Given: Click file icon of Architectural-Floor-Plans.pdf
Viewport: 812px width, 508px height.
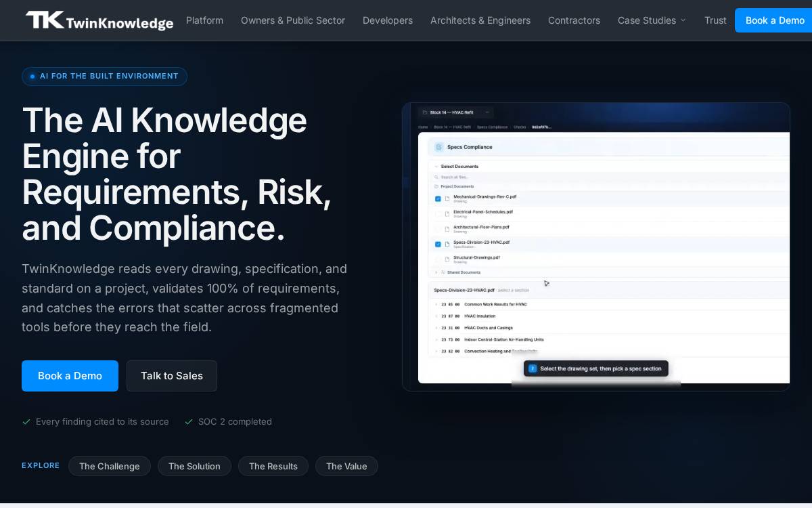Looking at the screenshot, I should [447, 229].
